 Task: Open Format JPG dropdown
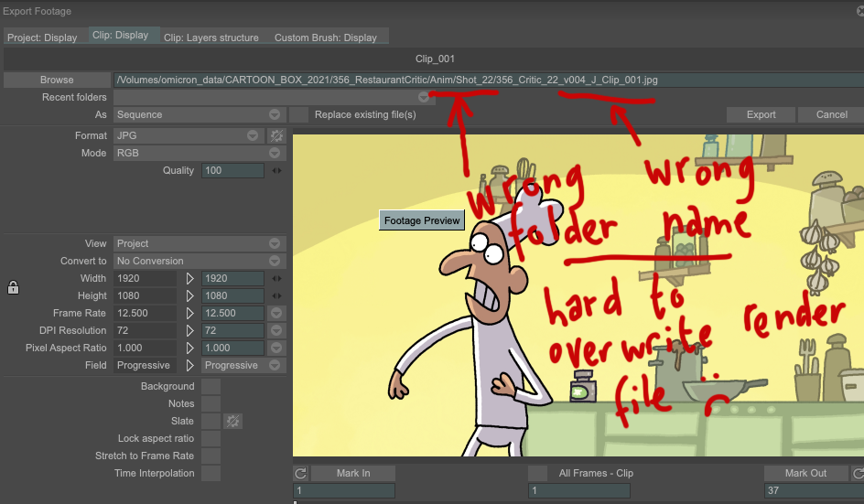pos(189,135)
